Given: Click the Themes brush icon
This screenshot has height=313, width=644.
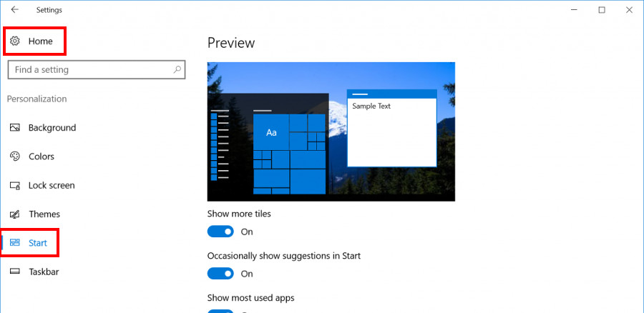Looking at the screenshot, I should pyautogui.click(x=15, y=214).
